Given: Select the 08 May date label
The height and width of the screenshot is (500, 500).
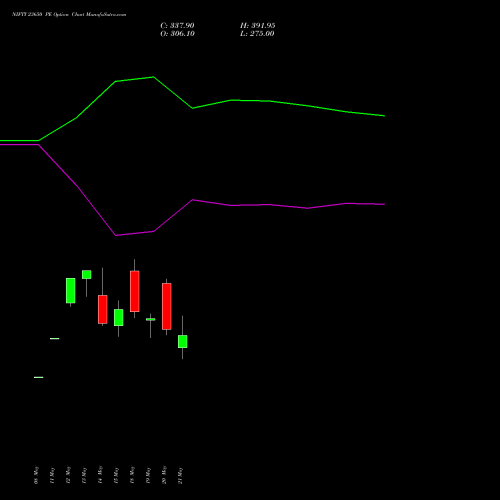Looking at the screenshot, I should [36, 475].
